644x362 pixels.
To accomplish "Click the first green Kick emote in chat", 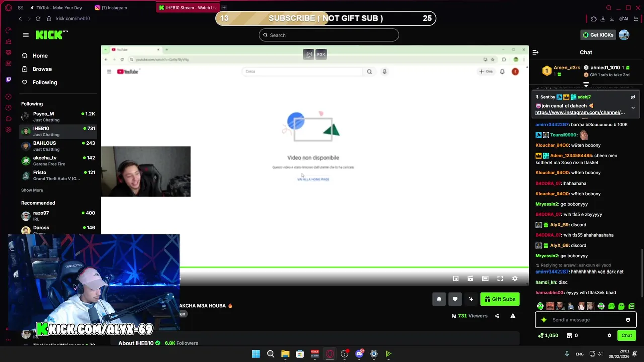I will [x=540, y=306].
